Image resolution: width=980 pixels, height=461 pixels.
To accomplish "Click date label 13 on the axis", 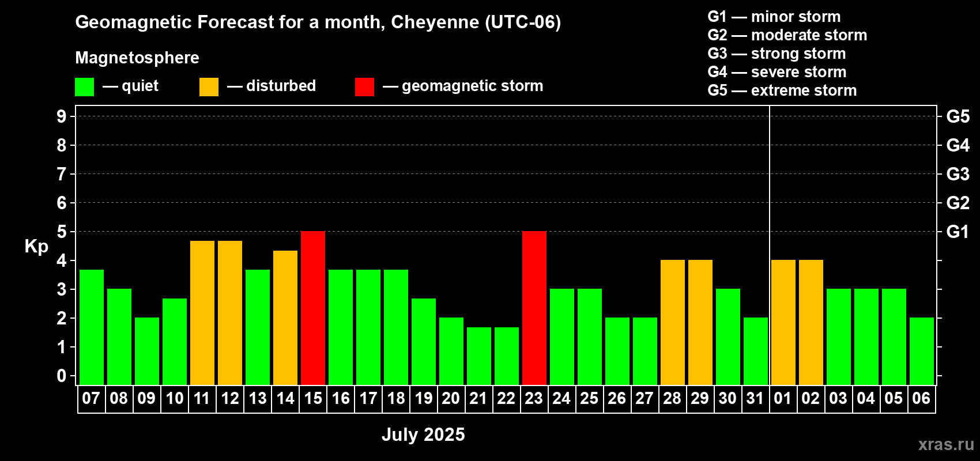I will pos(257,398).
